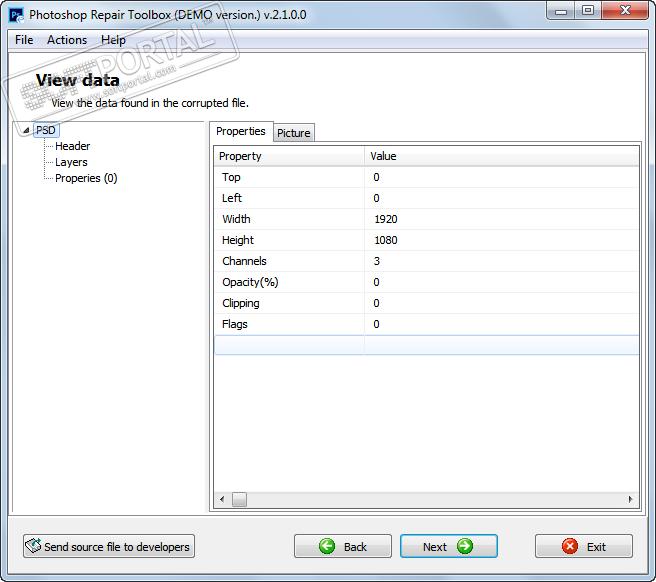Open the Actions menu
Image resolution: width=656 pixels, height=582 pixels.
[67, 40]
